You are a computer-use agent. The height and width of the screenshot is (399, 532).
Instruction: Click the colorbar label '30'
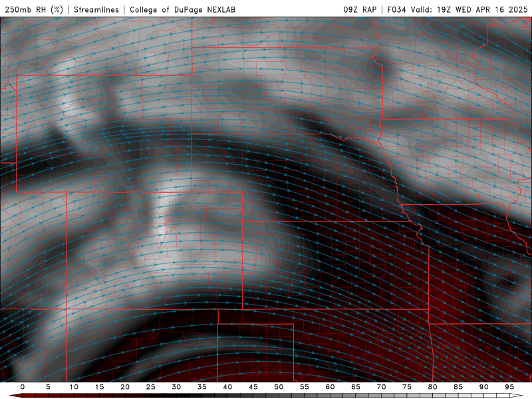pyautogui.click(x=176, y=387)
